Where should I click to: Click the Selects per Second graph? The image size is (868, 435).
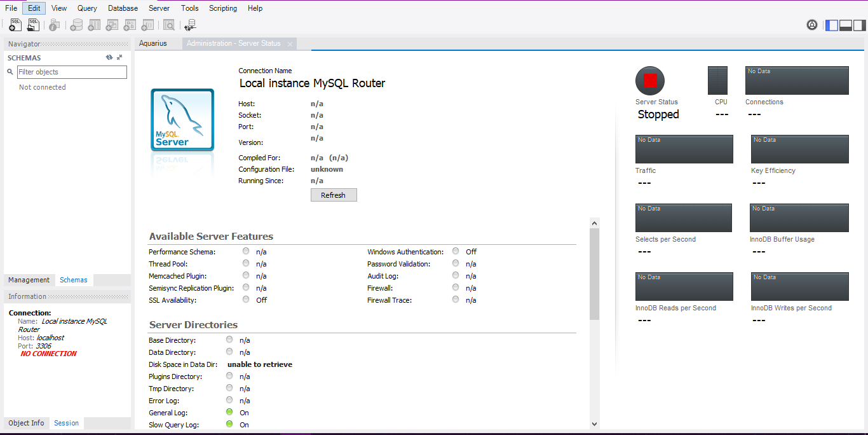(x=684, y=218)
